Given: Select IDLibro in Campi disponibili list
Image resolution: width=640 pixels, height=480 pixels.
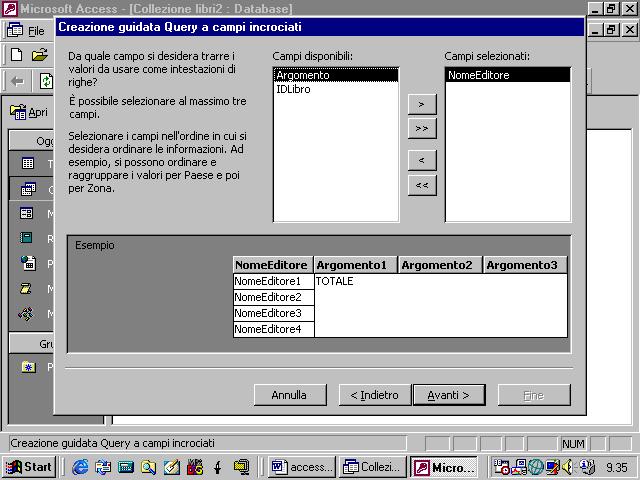Looking at the screenshot, I should [x=292, y=89].
